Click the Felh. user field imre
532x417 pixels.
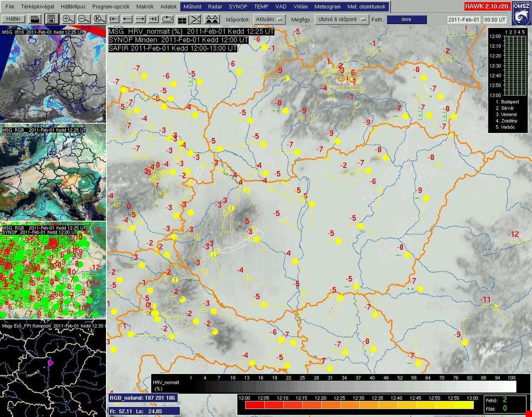tap(406, 20)
